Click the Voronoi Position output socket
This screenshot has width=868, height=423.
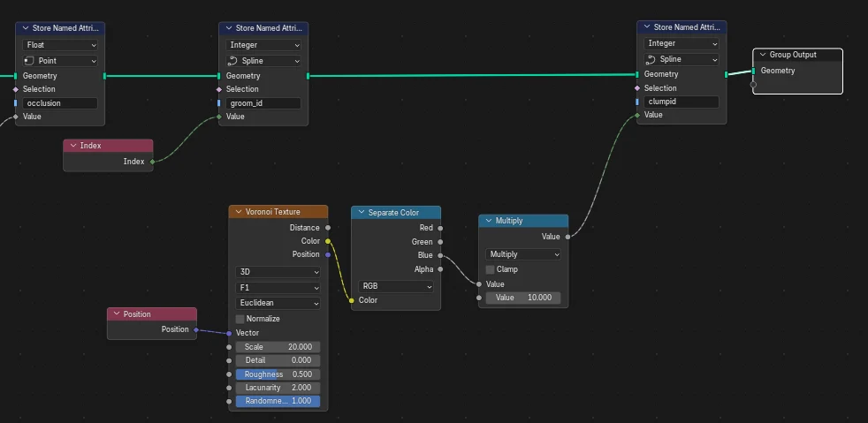click(x=328, y=255)
